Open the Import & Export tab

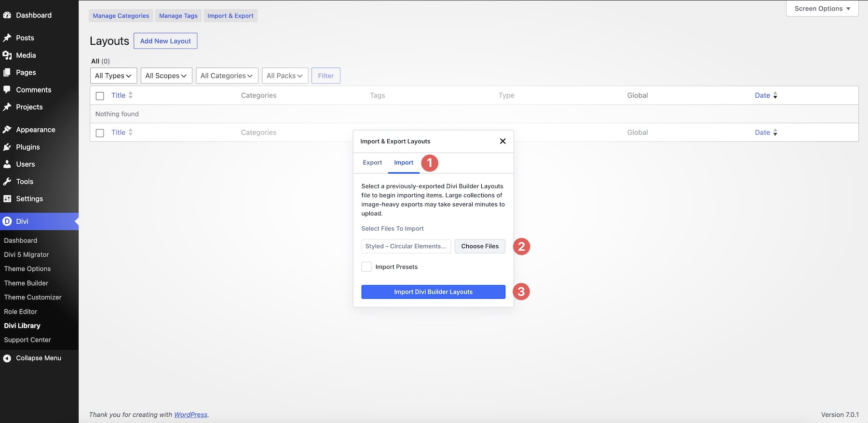[x=231, y=16]
